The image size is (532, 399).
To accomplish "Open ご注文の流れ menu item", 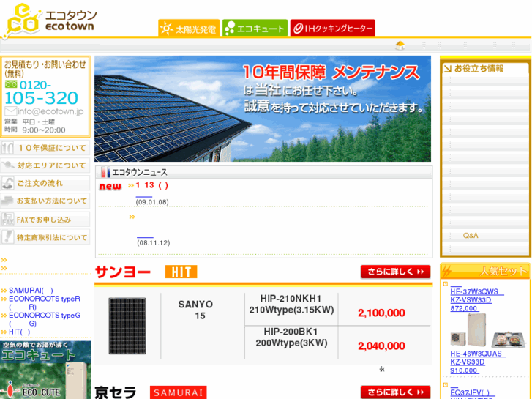I will coord(45,183).
